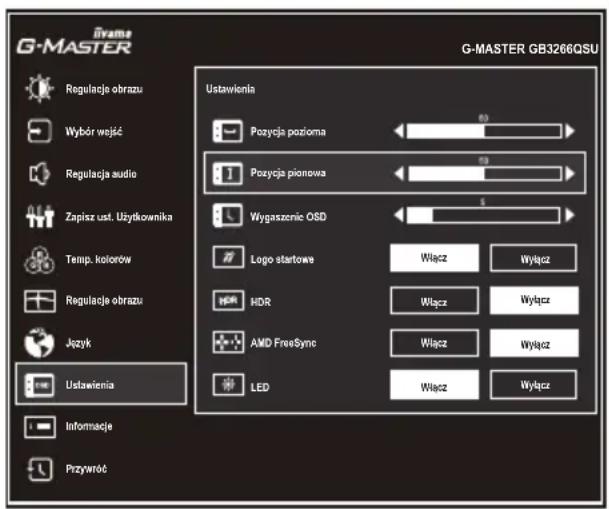The height and width of the screenshot is (509, 609).
Task: Click the Wygaszenie OSD label
Action: coord(288,217)
